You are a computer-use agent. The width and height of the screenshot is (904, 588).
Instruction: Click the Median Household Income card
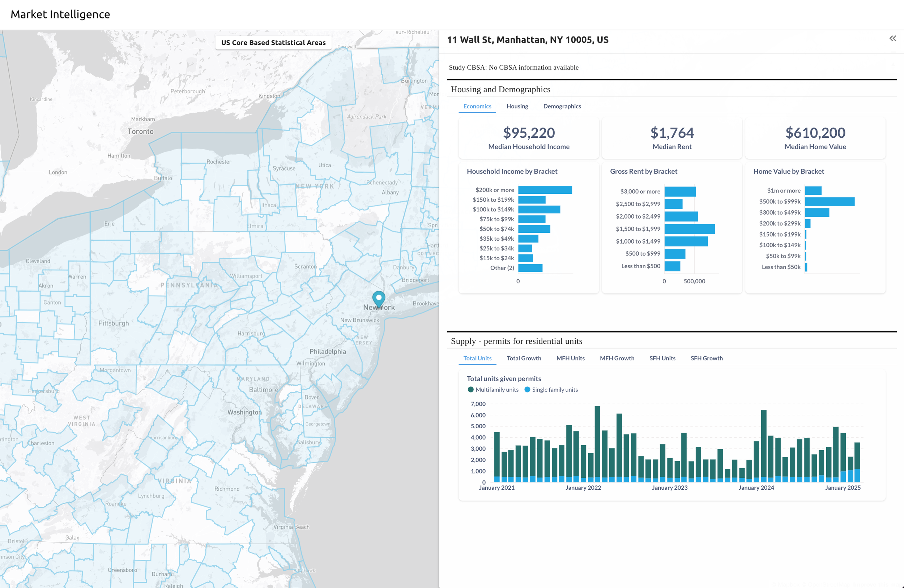pyautogui.click(x=528, y=138)
